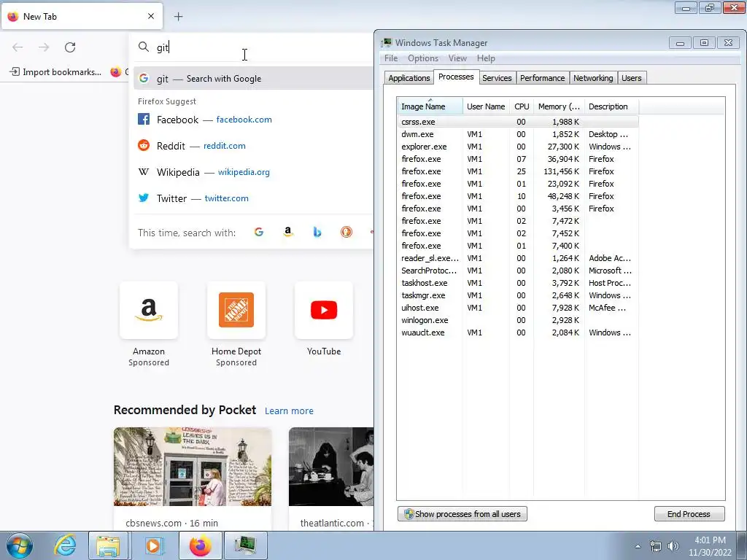The image size is (747, 560).
Task: Select the Reddit suggestion
Action: [253, 146]
